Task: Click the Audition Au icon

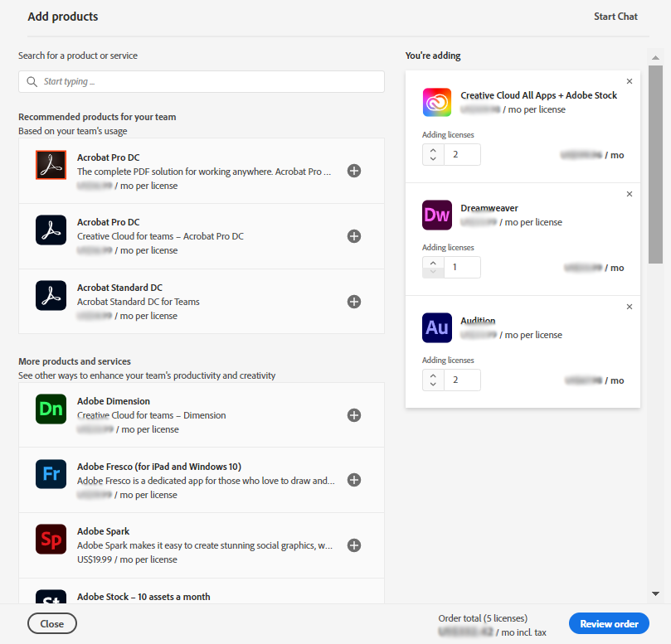Action: [436, 327]
